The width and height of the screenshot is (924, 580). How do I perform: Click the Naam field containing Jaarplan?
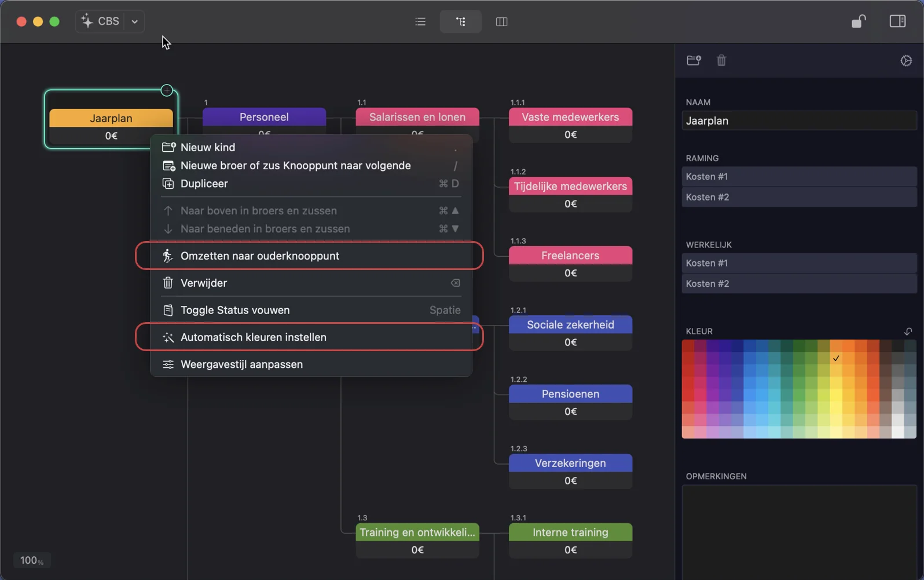798,121
